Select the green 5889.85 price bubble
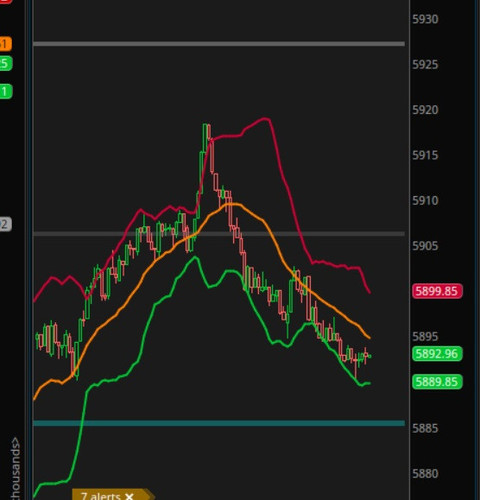480x500 pixels. (437, 382)
